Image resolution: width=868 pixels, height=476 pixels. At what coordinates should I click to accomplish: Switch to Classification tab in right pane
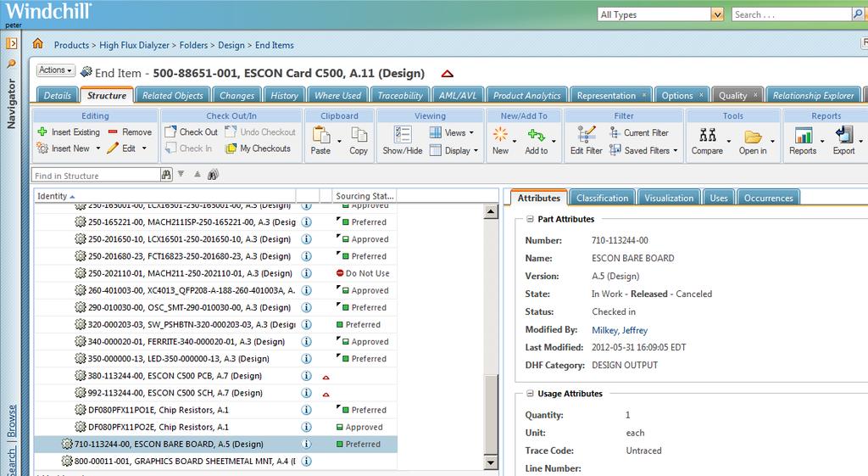coord(603,198)
